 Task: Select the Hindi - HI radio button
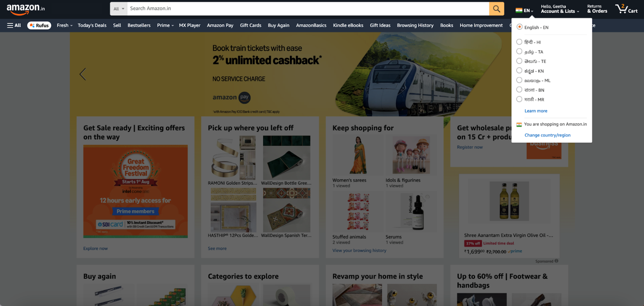pos(519,42)
